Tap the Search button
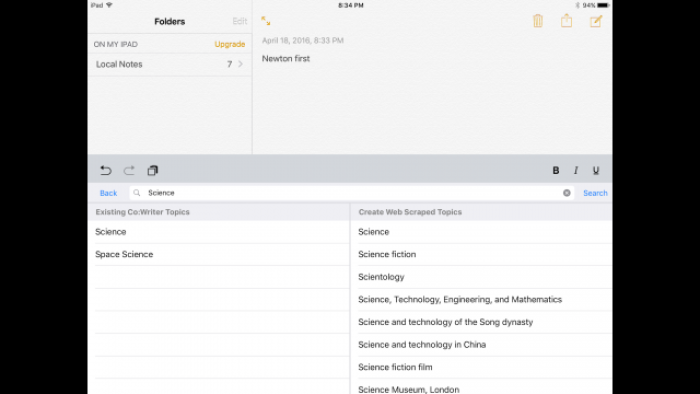 click(x=595, y=193)
